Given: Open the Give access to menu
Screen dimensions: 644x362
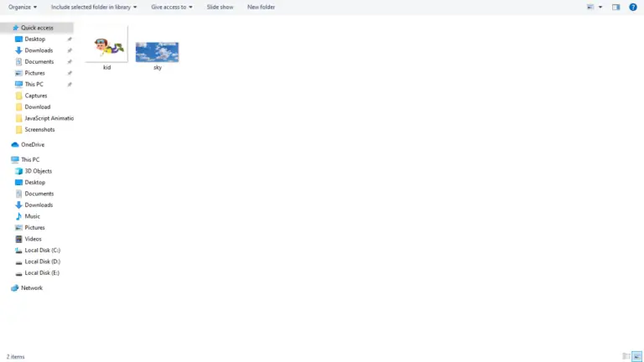Looking at the screenshot, I should point(171,7).
